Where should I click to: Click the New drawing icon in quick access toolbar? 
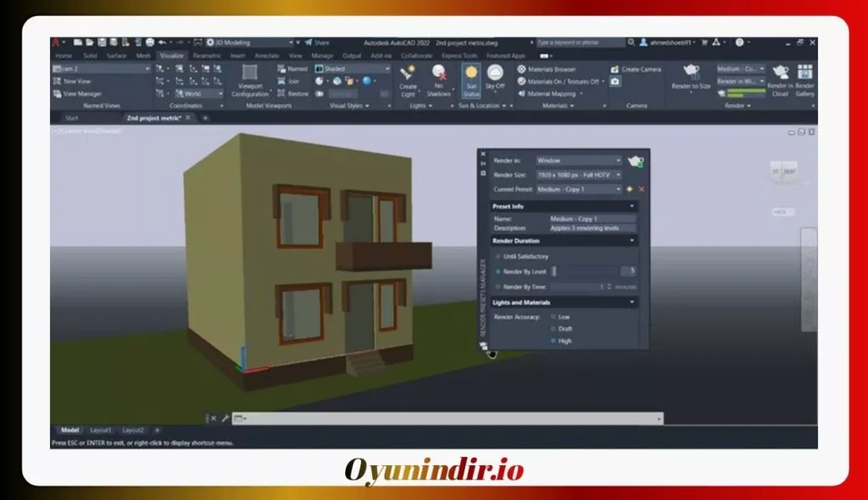coord(78,42)
